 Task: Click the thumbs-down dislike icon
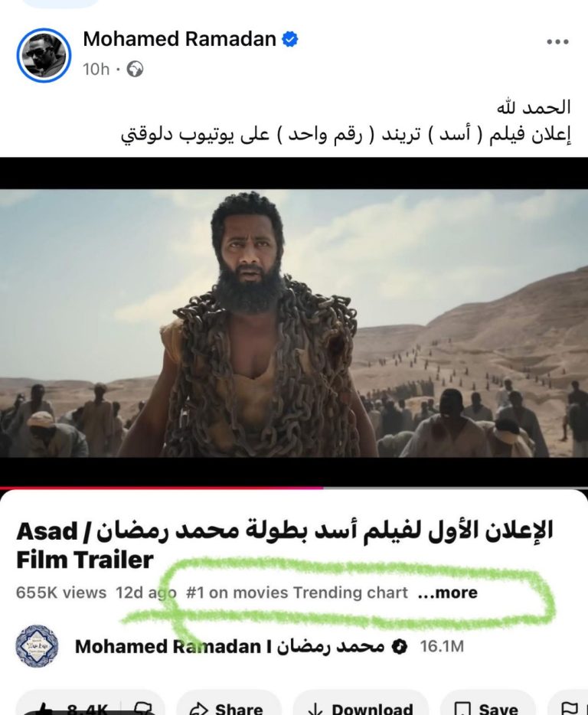(x=142, y=709)
